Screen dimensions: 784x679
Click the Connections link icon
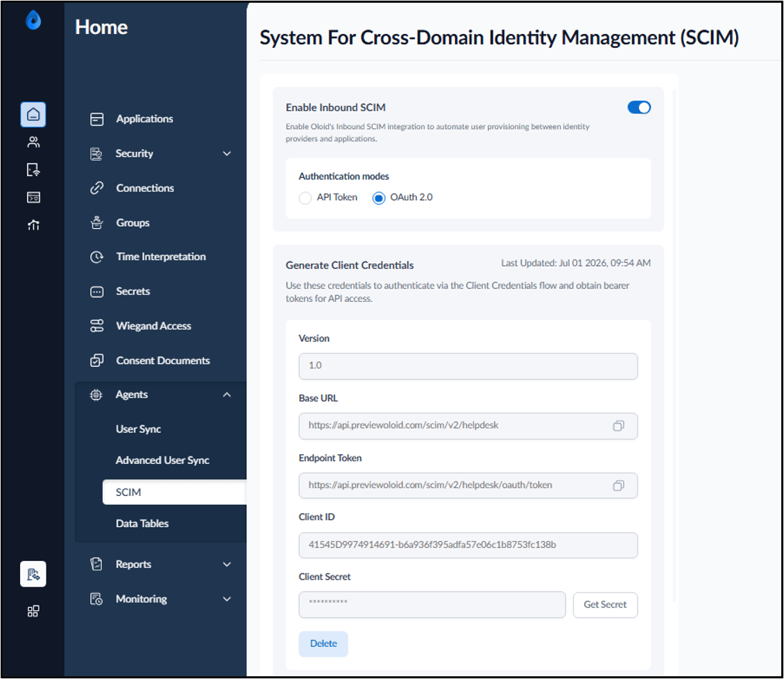point(96,188)
